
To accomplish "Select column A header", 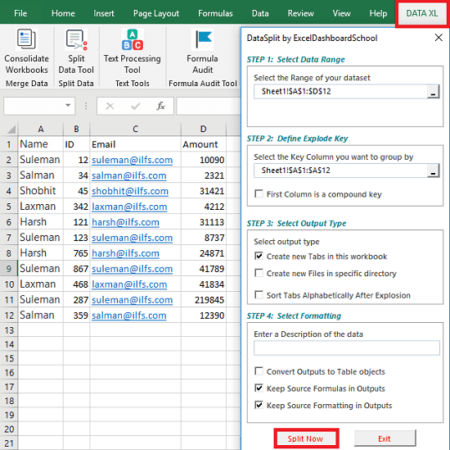I will coord(41,129).
